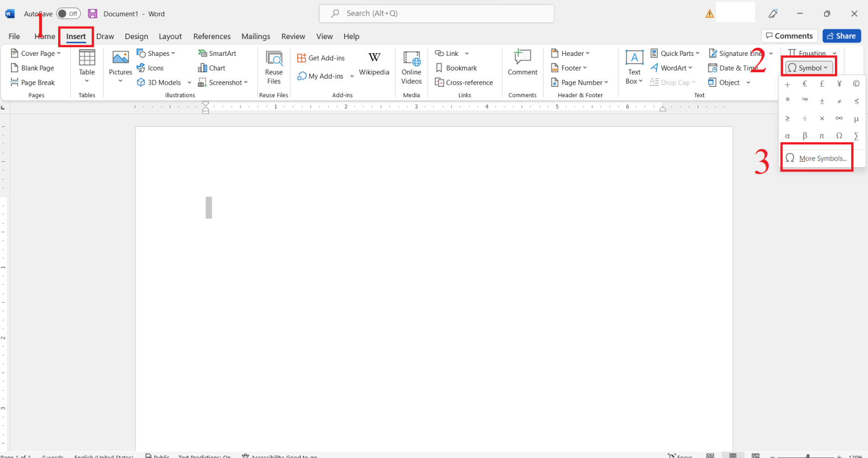
Task: Click the Reuse Files button
Action: pos(274,67)
